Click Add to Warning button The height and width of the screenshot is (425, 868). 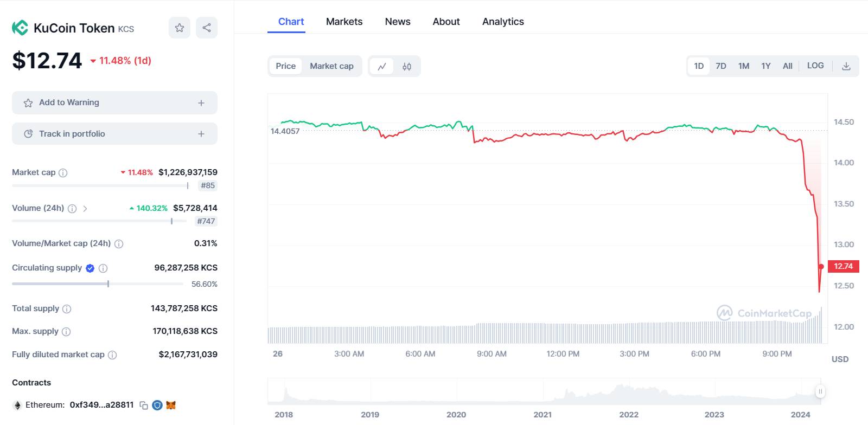[x=114, y=102]
